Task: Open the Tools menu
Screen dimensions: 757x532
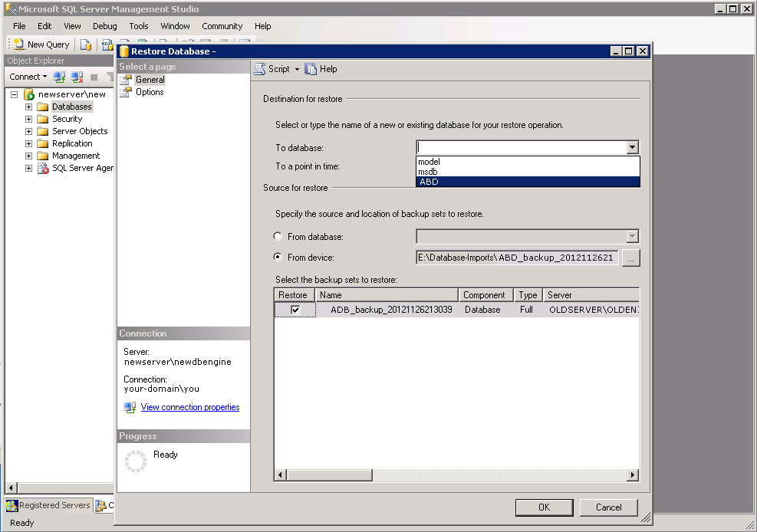Action: [139, 26]
